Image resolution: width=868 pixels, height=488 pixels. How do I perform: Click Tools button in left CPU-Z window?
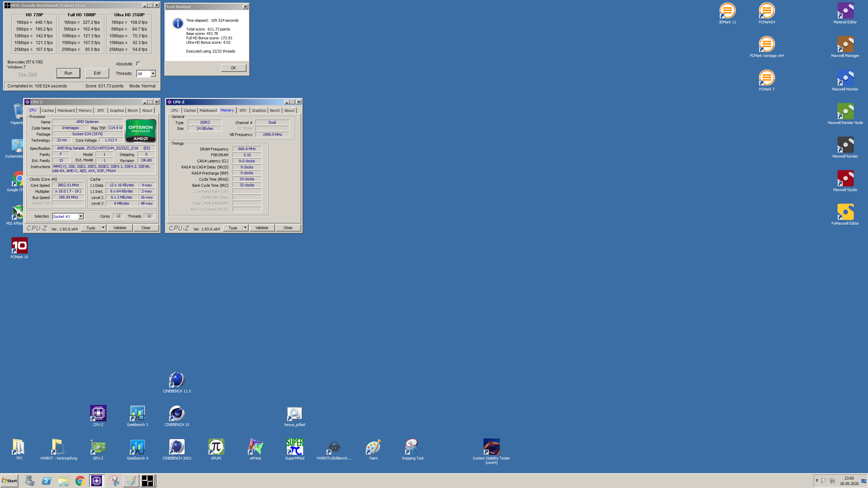point(91,228)
